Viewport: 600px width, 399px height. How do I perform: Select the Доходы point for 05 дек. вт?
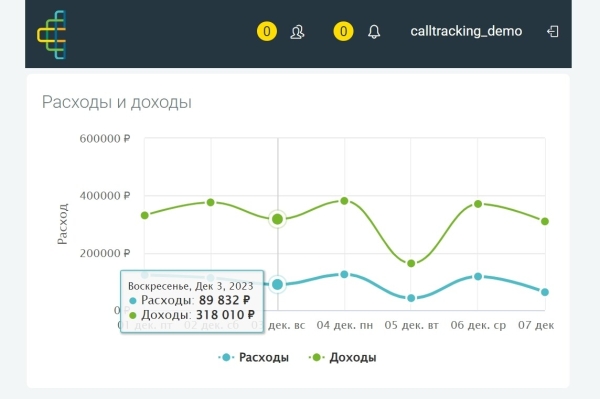tap(411, 263)
